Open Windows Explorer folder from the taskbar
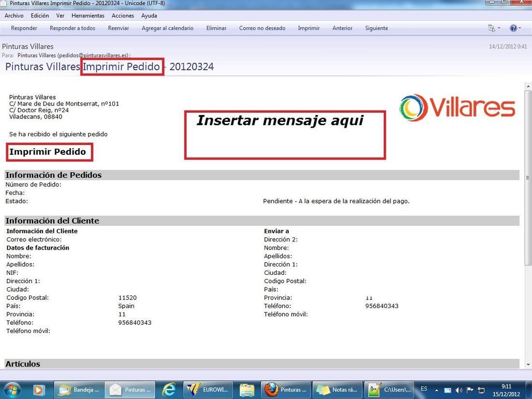 (x=247, y=390)
